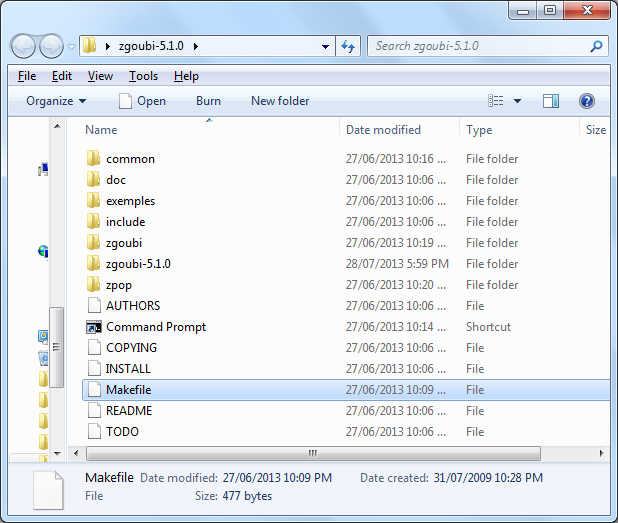This screenshot has height=523, width=618.
Task: Click navigation pane scroll down arrow
Action: click(58, 454)
